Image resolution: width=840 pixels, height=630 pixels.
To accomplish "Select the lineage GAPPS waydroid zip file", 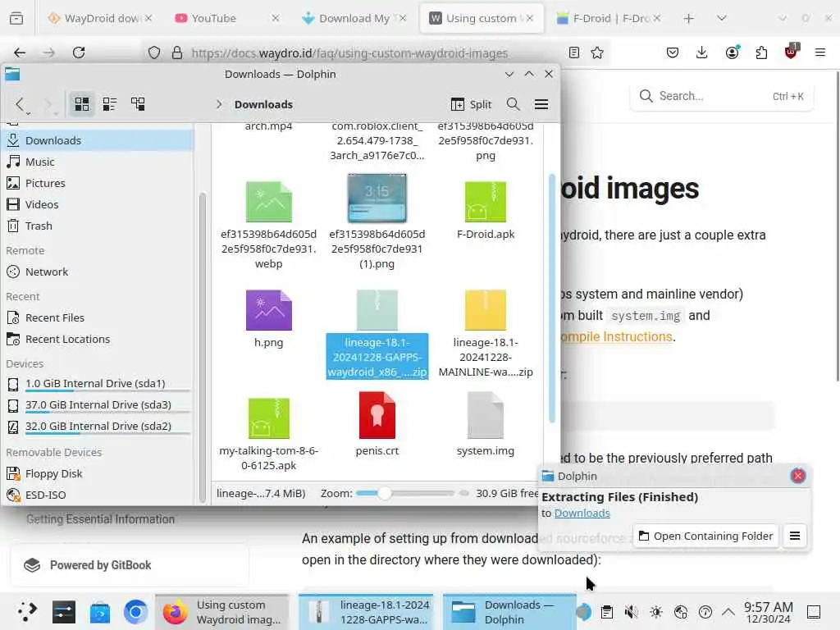I will [x=377, y=335].
